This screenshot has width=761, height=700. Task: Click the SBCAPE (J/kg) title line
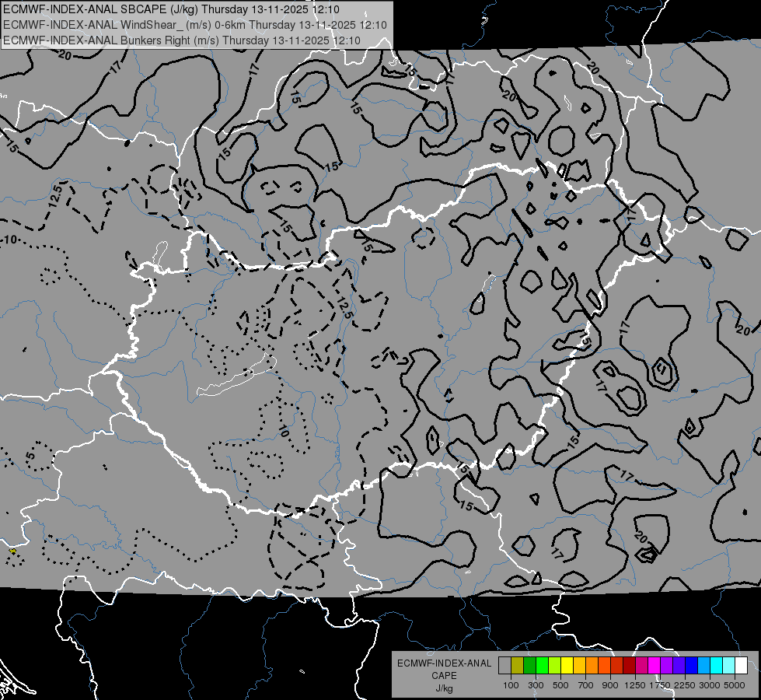(171, 9)
